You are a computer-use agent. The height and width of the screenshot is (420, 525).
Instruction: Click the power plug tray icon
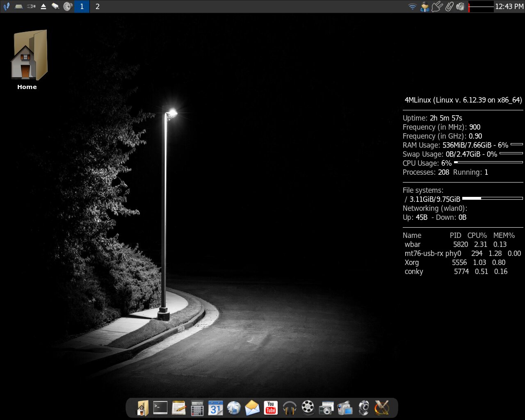437,7
